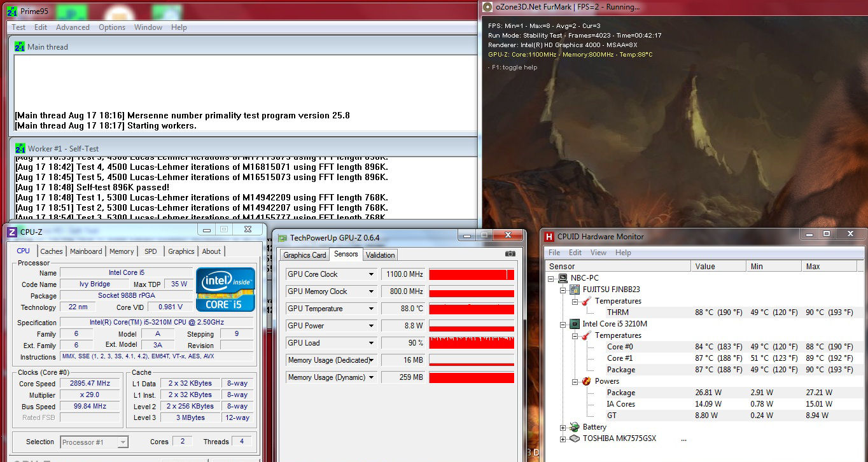Switch to the Caches tab in CPU-Z
This screenshot has width=868, height=462.
(x=52, y=251)
